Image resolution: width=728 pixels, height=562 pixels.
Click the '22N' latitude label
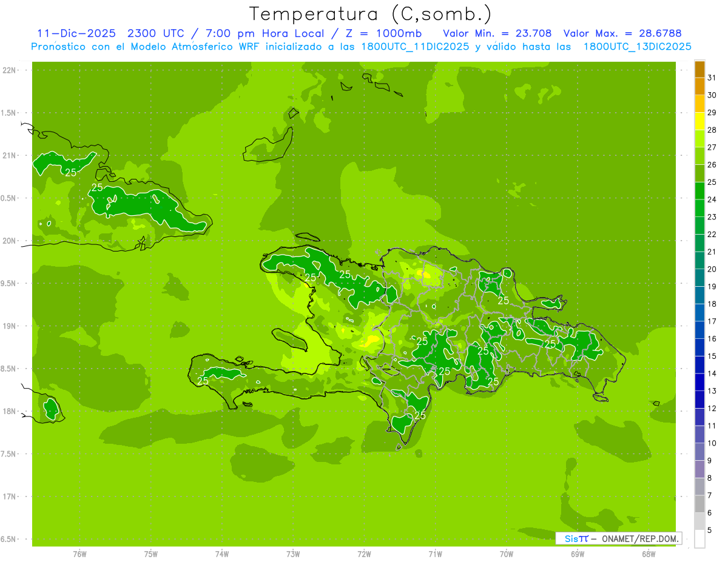pos(10,70)
